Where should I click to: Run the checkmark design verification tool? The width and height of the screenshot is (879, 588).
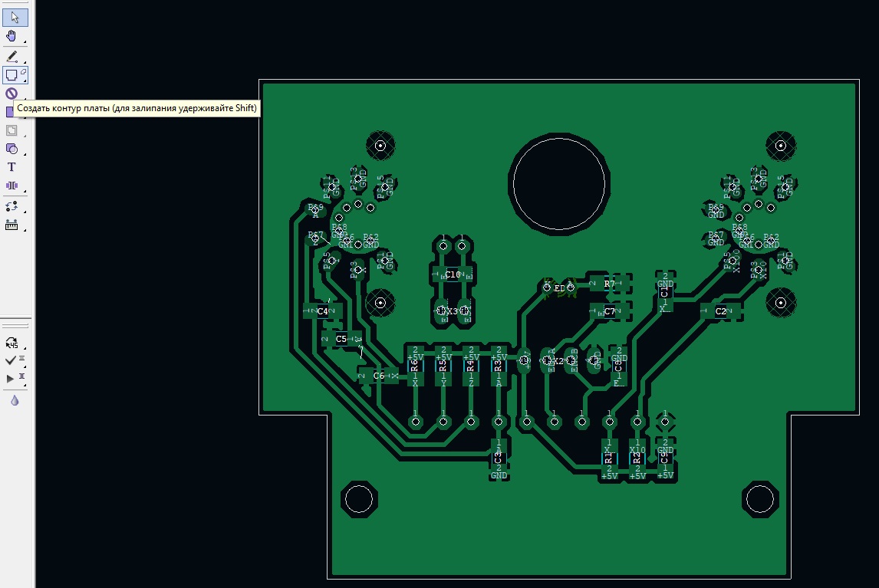point(10,360)
